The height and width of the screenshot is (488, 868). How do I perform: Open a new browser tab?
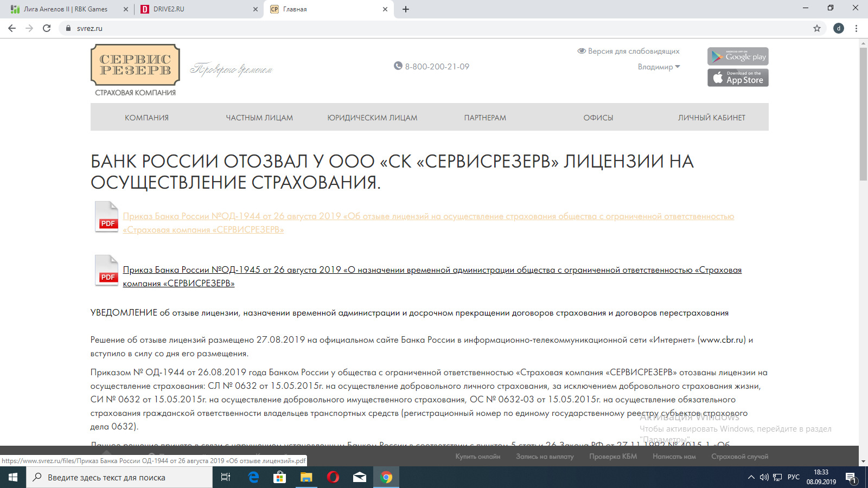(406, 9)
